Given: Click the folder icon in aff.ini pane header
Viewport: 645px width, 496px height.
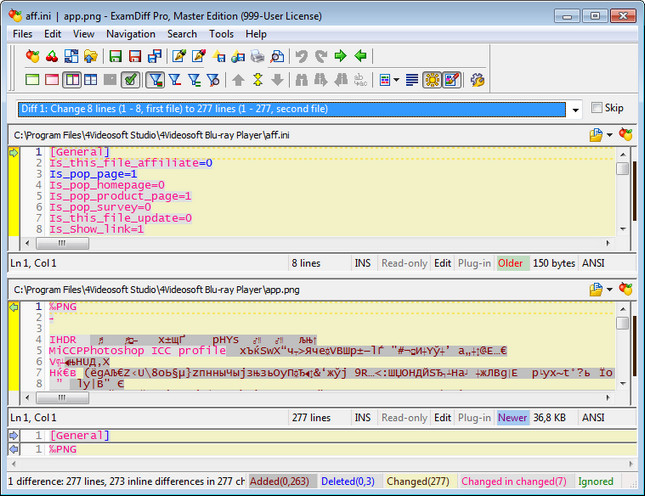Looking at the screenshot, I should (596, 135).
